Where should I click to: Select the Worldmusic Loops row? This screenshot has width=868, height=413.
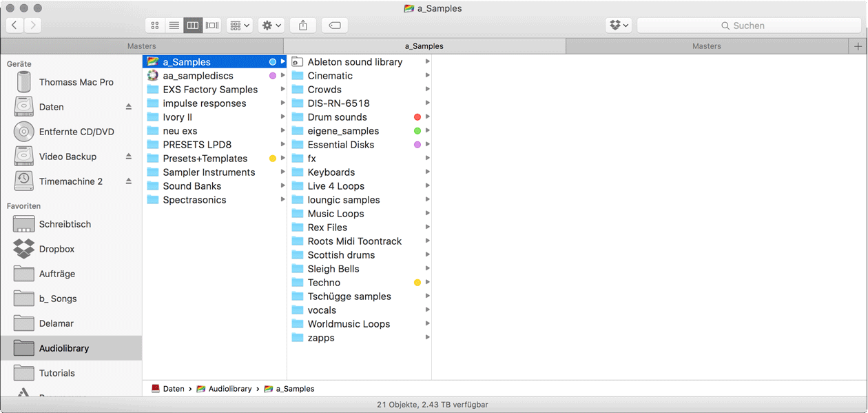pyautogui.click(x=360, y=324)
